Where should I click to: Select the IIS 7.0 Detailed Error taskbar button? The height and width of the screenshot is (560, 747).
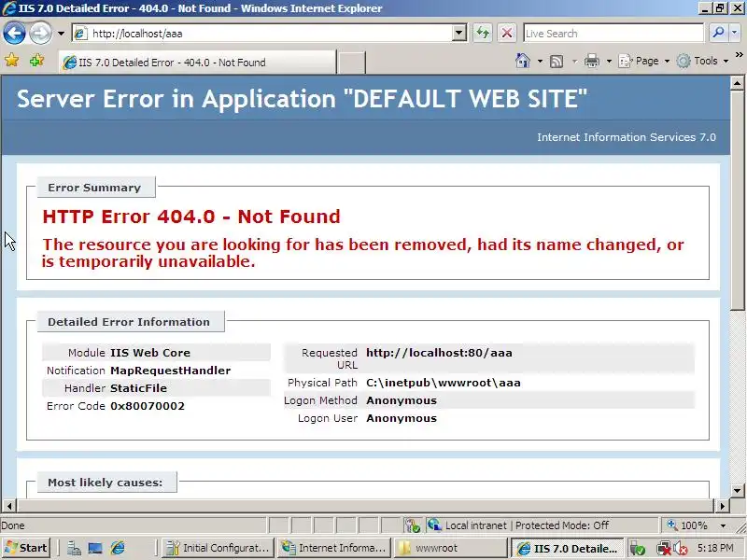click(568, 548)
